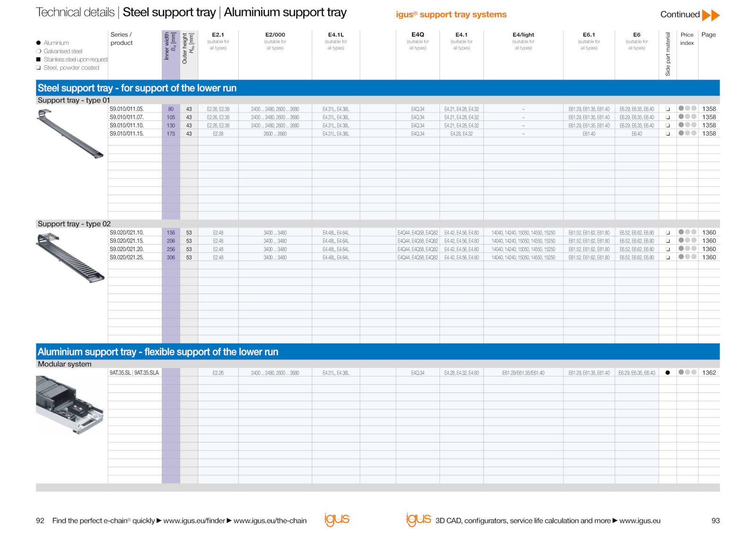Click footer page number 92
756x534 pixels.
pos(40,521)
